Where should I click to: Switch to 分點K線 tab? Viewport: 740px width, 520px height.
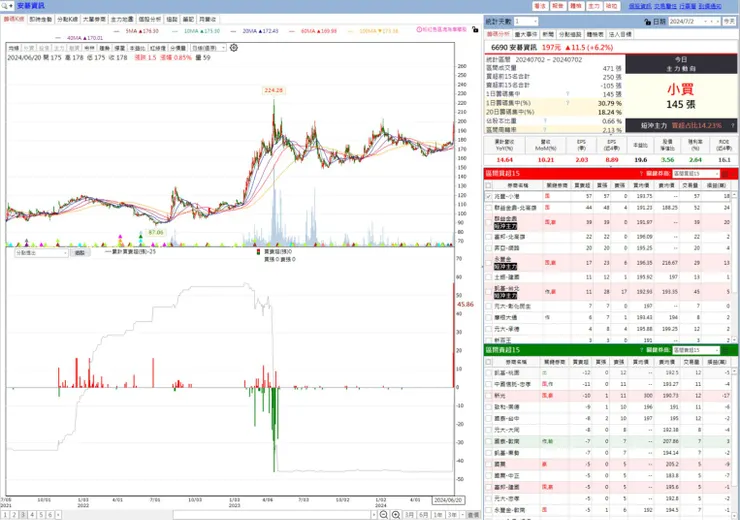(x=67, y=19)
